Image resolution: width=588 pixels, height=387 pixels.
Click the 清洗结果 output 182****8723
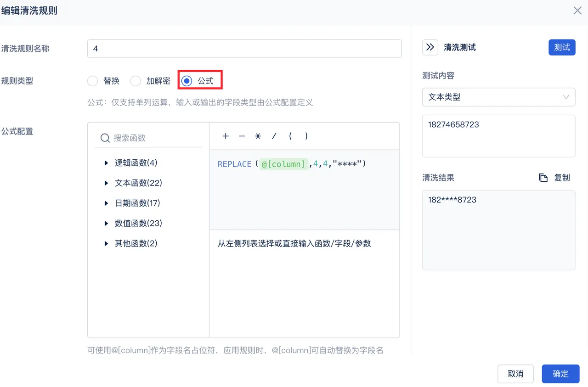(499, 230)
